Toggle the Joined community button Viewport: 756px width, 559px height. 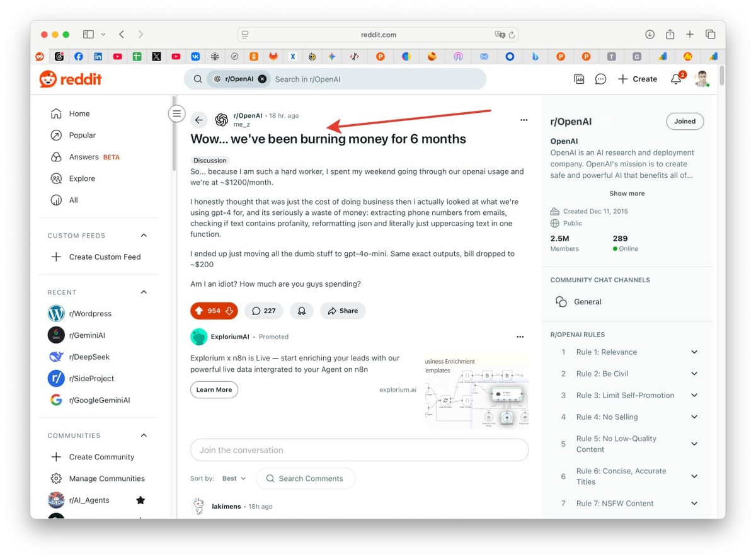685,122
